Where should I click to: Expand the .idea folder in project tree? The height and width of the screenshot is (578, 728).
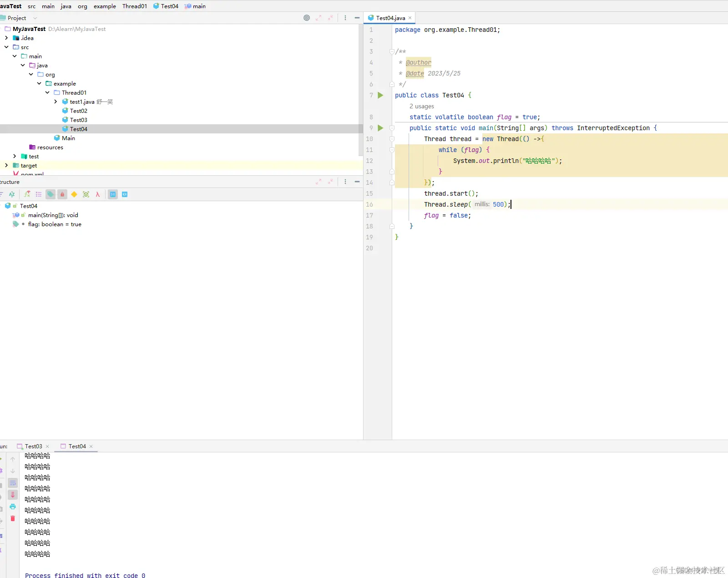(x=6, y=38)
